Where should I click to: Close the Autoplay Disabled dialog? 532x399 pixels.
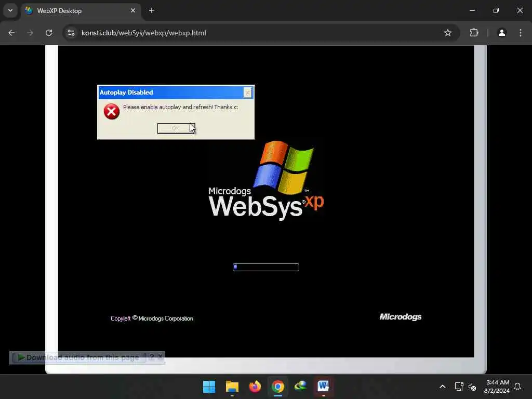point(248,92)
